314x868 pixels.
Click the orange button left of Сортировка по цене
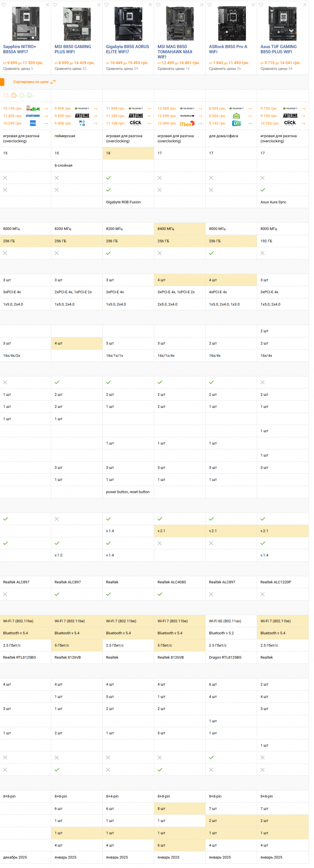tap(2, 82)
